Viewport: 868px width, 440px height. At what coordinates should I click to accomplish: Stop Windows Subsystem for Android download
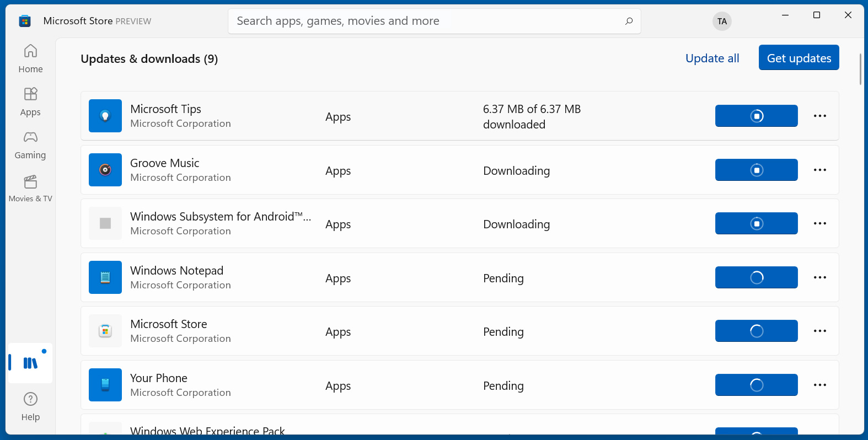pos(757,223)
